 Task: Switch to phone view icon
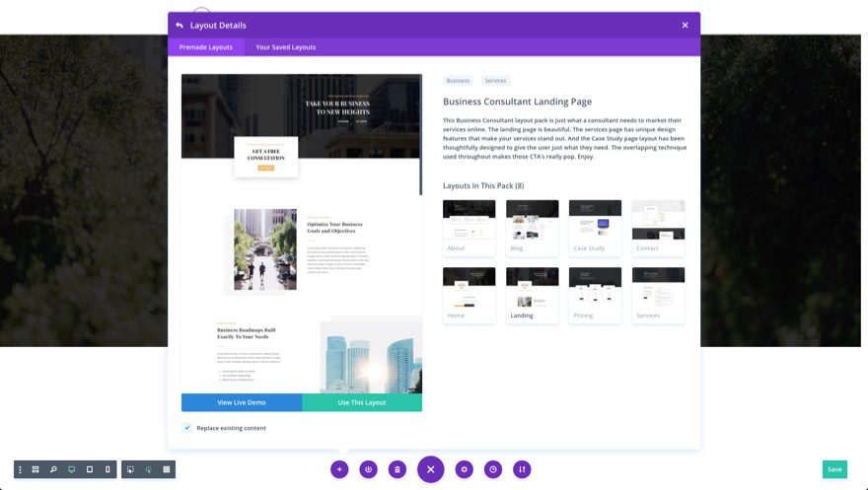[108, 469]
